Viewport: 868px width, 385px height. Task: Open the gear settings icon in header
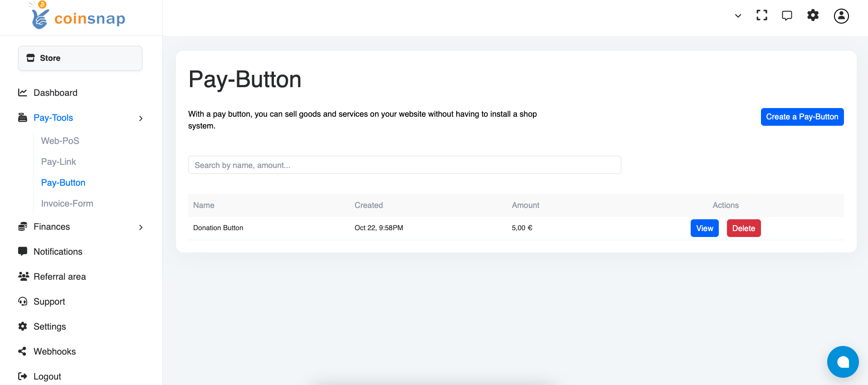tap(813, 15)
